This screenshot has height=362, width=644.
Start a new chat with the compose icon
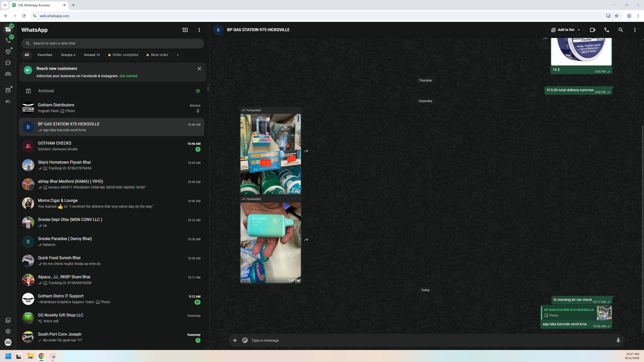click(185, 30)
